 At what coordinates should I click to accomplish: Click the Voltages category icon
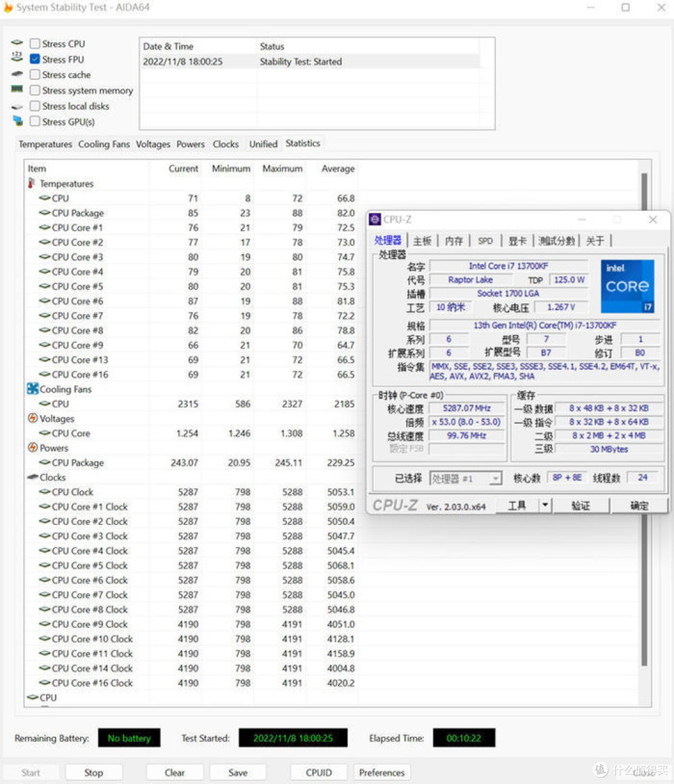[x=32, y=418]
